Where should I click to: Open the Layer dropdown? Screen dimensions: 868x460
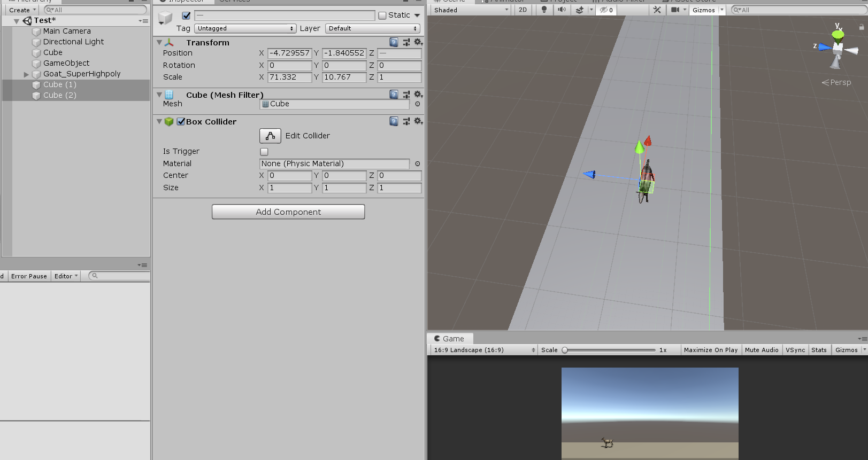point(373,28)
